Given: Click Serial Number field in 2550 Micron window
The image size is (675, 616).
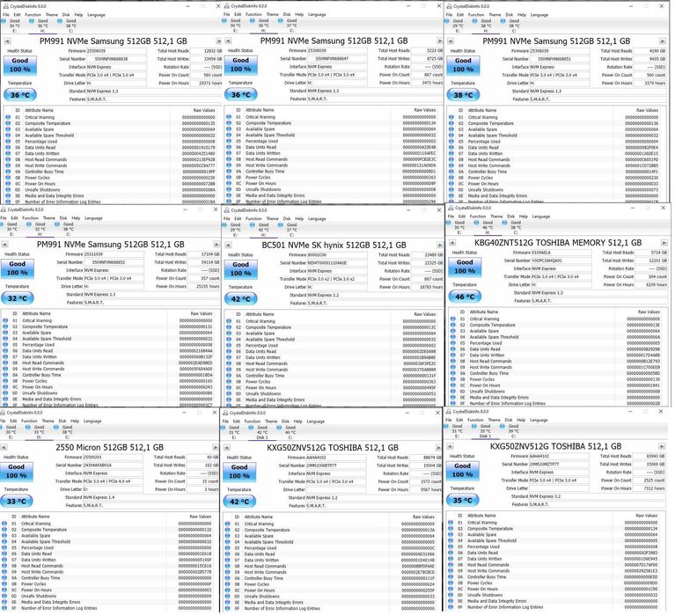Looking at the screenshot, I should click(112, 466).
